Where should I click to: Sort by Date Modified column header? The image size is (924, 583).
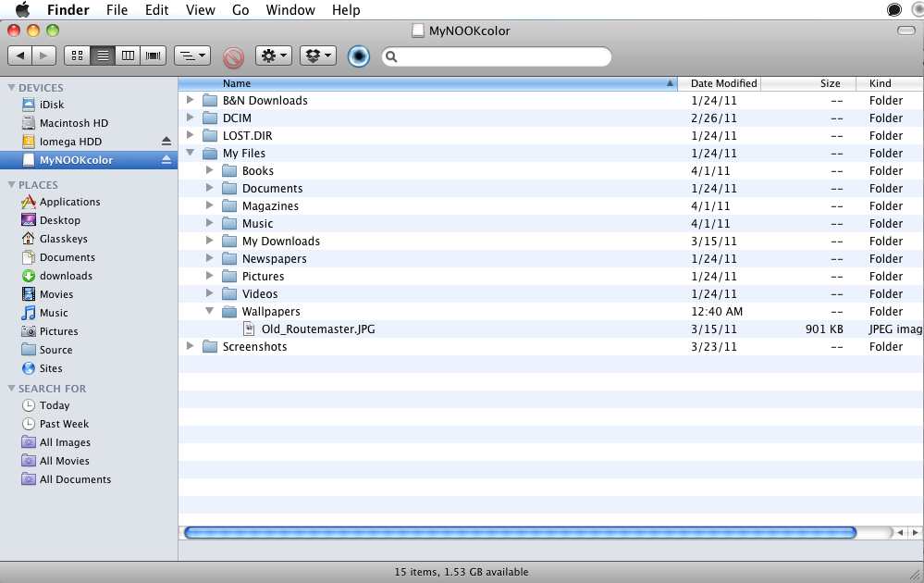[x=723, y=83]
